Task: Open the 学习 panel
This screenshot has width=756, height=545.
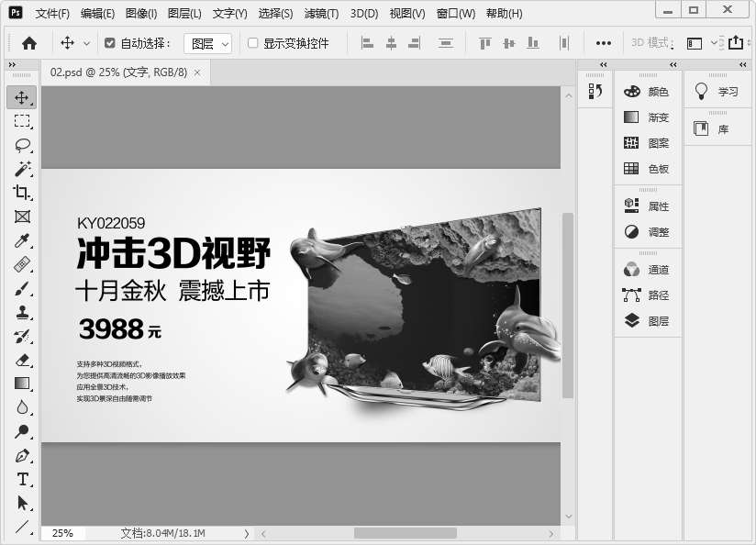Action: [x=717, y=92]
